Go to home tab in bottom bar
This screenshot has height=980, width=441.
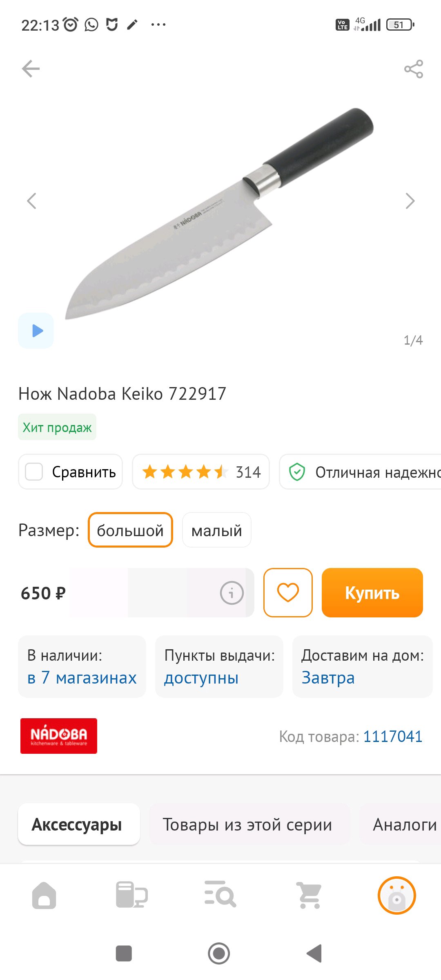point(44,895)
